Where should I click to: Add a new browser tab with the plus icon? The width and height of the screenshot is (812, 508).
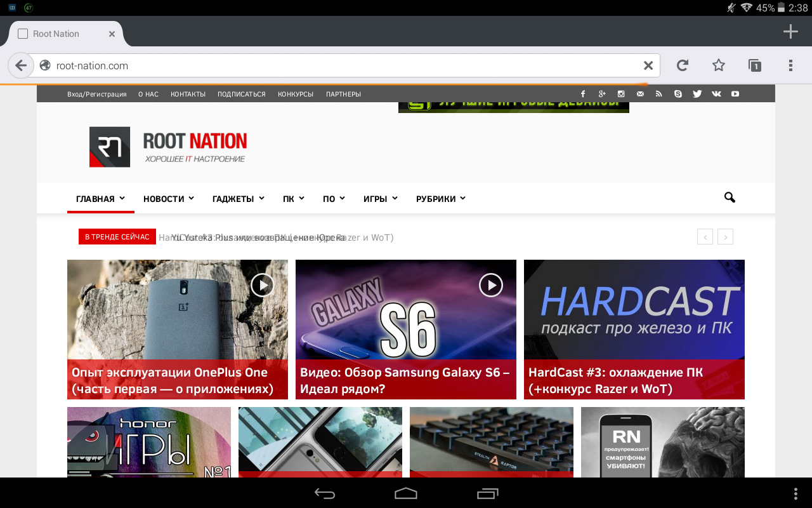(x=790, y=32)
